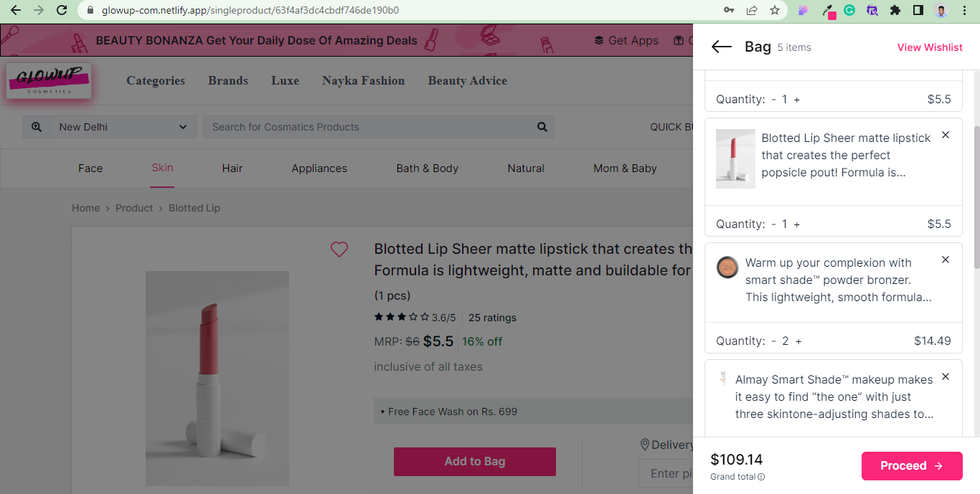The height and width of the screenshot is (494, 980).
Task: Open Grammarly extension icon
Action: tap(849, 10)
